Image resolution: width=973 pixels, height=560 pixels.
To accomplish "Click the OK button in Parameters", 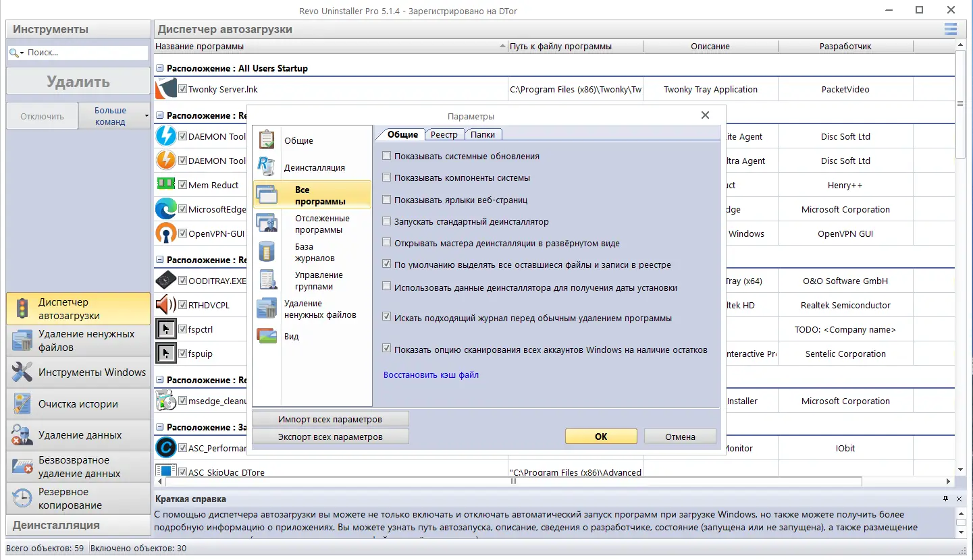I will [x=601, y=437].
